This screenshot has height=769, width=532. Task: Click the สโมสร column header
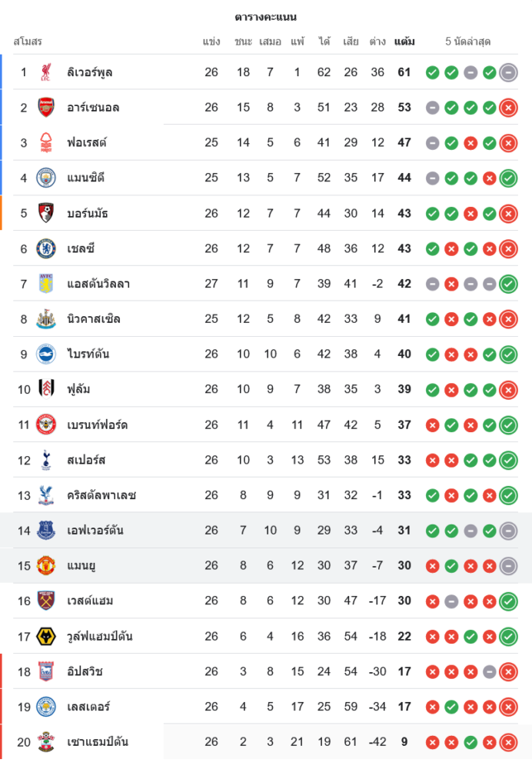click(x=28, y=42)
